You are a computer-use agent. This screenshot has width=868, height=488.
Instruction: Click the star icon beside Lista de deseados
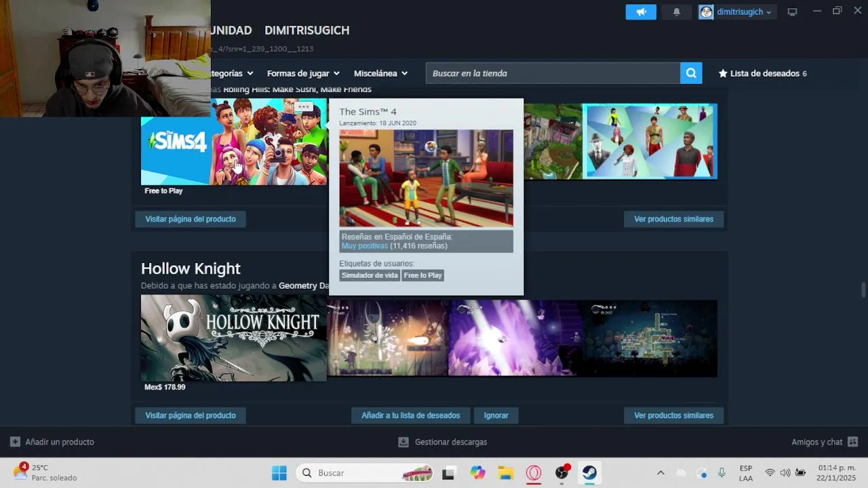point(723,73)
